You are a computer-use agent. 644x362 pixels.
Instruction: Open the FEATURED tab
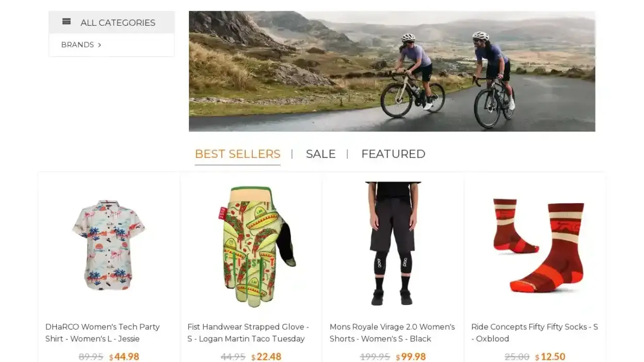(x=393, y=154)
